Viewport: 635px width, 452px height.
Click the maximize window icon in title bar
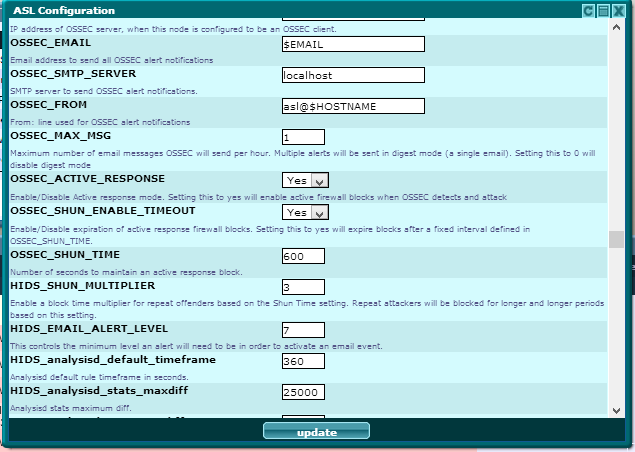603,11
